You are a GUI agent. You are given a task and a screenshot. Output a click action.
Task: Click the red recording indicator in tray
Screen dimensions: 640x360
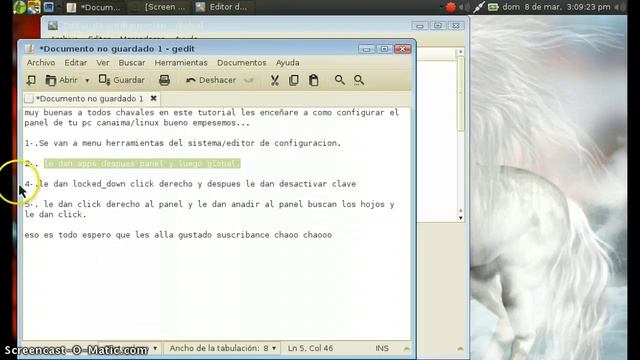451,7
